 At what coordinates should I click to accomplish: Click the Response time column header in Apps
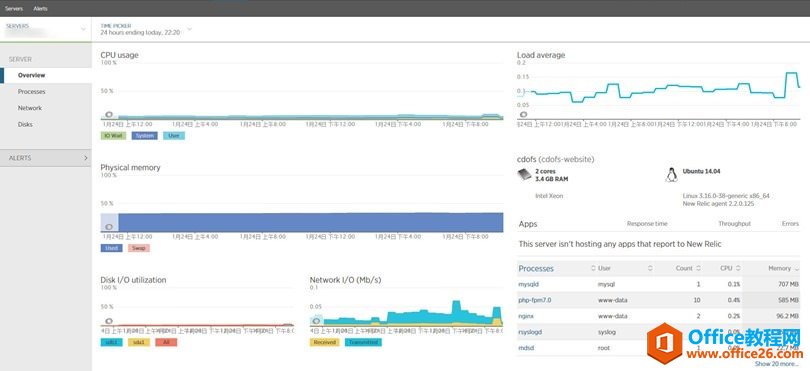(647, 224)
